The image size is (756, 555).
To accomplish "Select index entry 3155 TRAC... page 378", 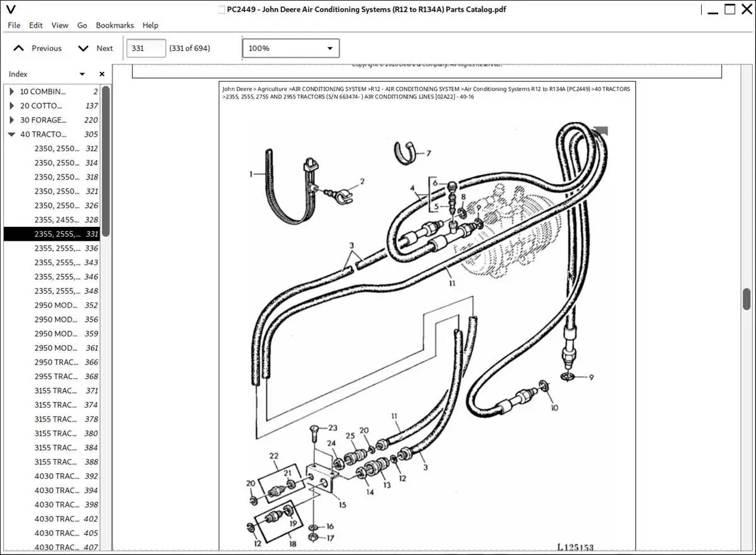I will click(52, 419).
